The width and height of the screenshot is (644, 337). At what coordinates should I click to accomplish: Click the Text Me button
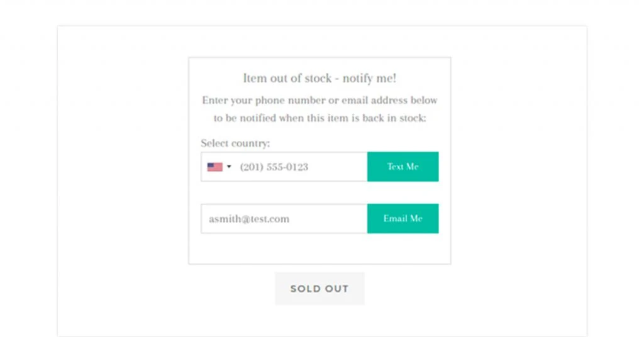click(x=403, y=167)
